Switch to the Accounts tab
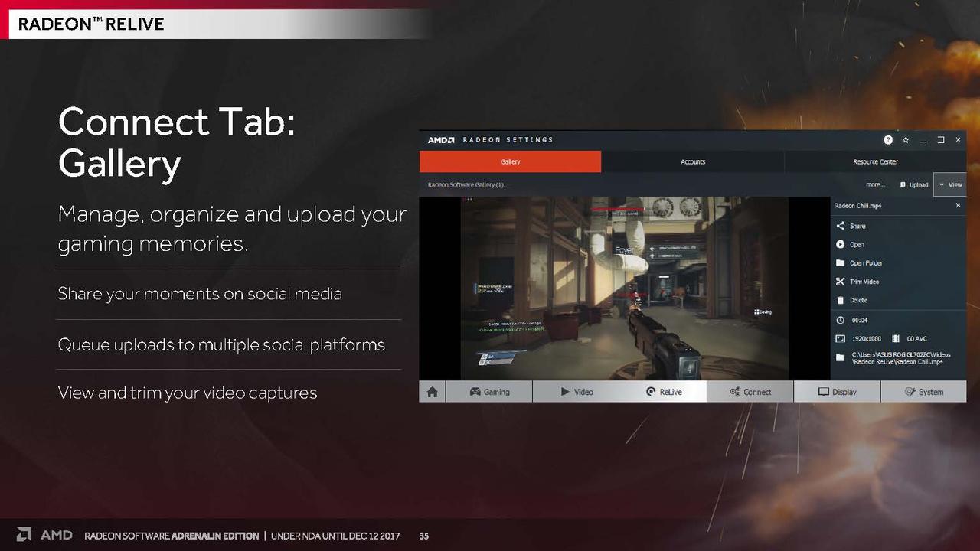 693,161
